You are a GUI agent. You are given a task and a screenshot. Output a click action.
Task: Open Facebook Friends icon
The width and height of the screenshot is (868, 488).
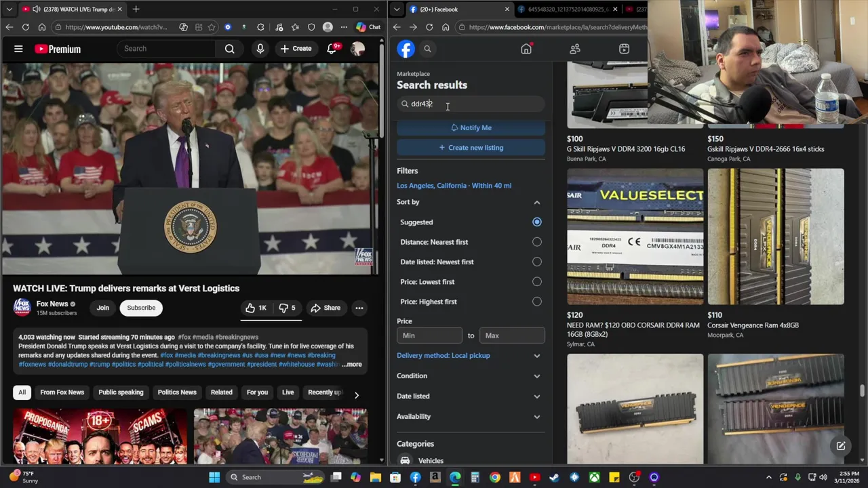tap(575, 49)
